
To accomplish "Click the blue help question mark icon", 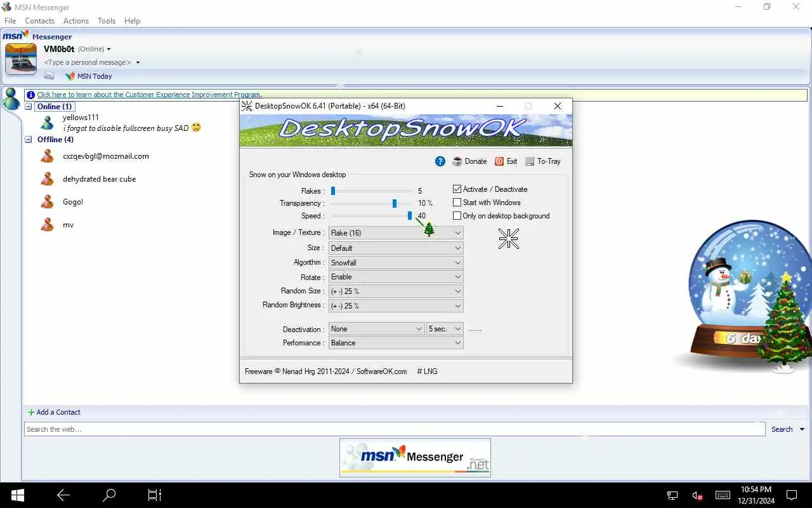I will pos(440,161).
